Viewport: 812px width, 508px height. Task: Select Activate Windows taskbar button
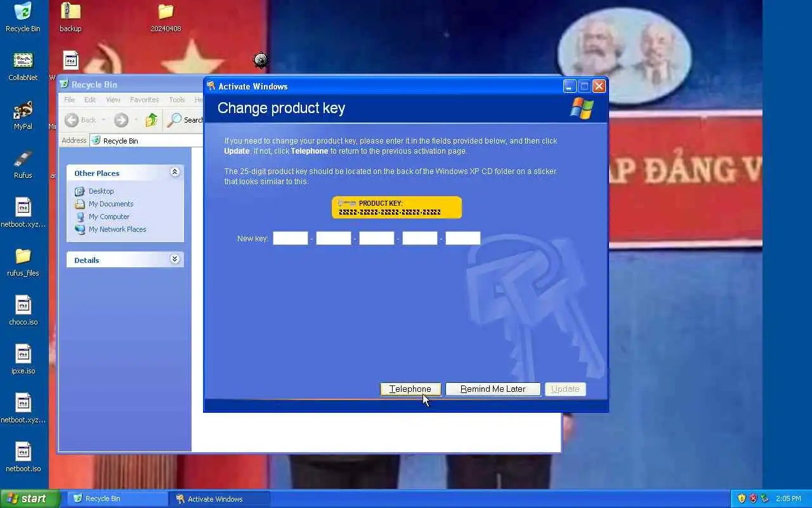coord(219,498)
